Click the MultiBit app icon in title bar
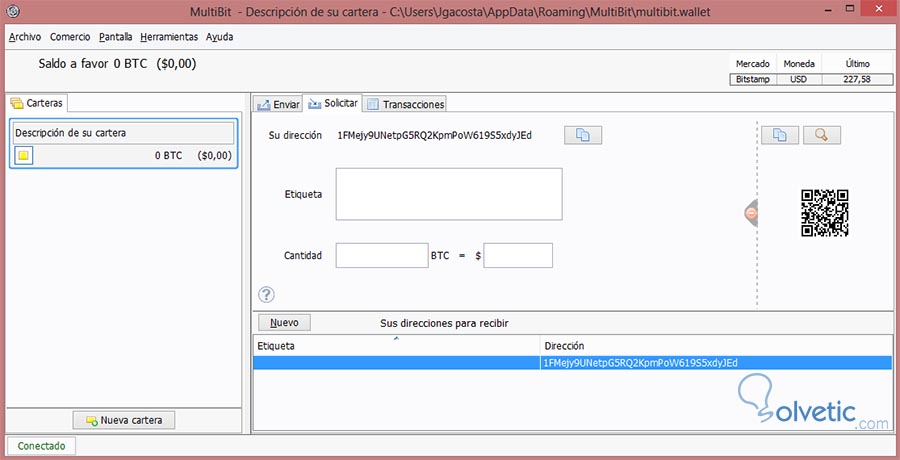Image resolution: width=900 pixels, height=460 pixels. pyautogui.click(x=14, y=11)
